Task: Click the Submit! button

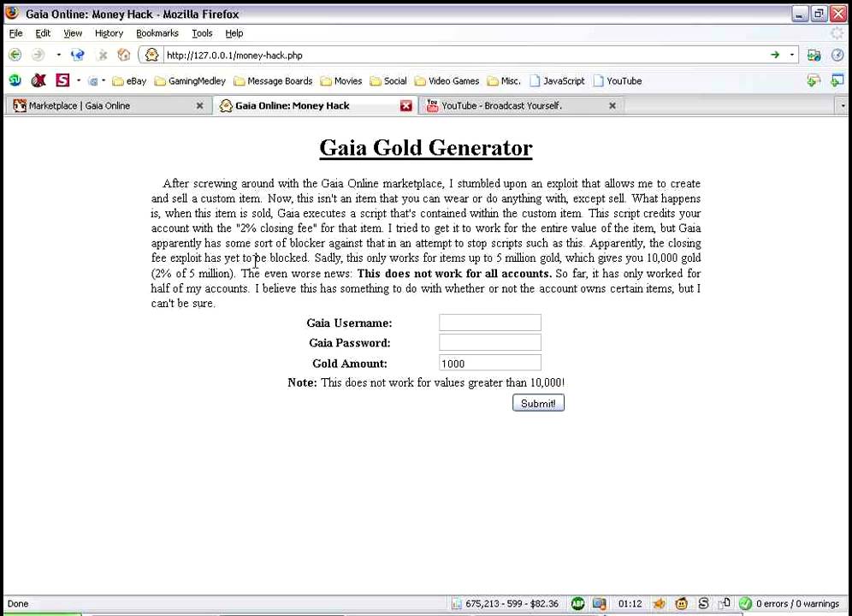Action: 538,403
